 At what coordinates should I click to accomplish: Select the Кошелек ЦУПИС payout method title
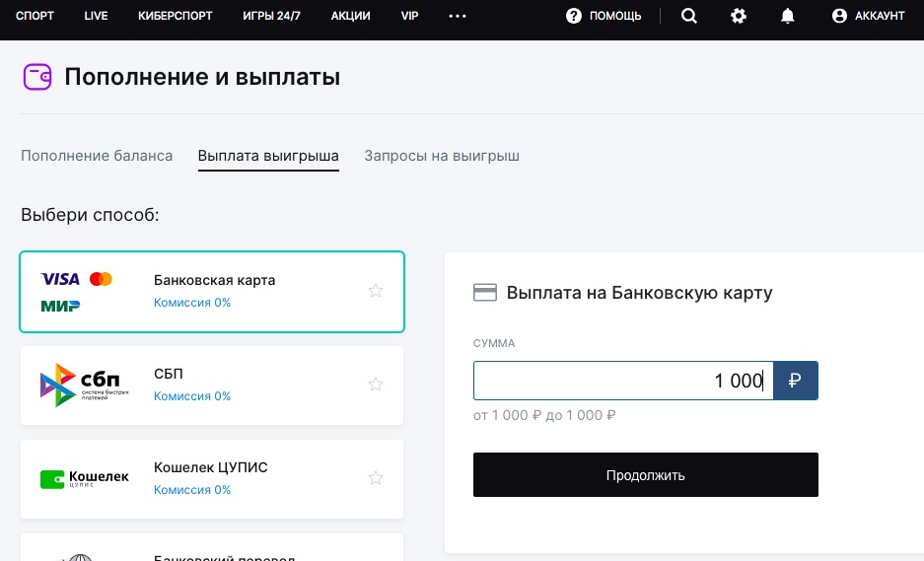(210, 467)
